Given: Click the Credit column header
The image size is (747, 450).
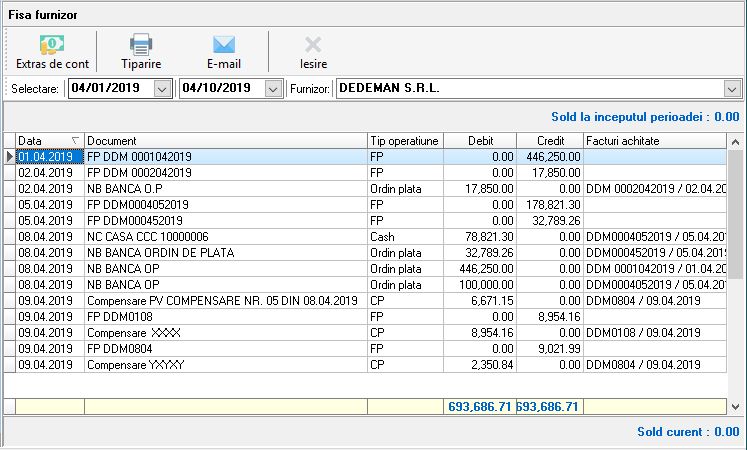Looking at the screenshot, I should (550, 141).
